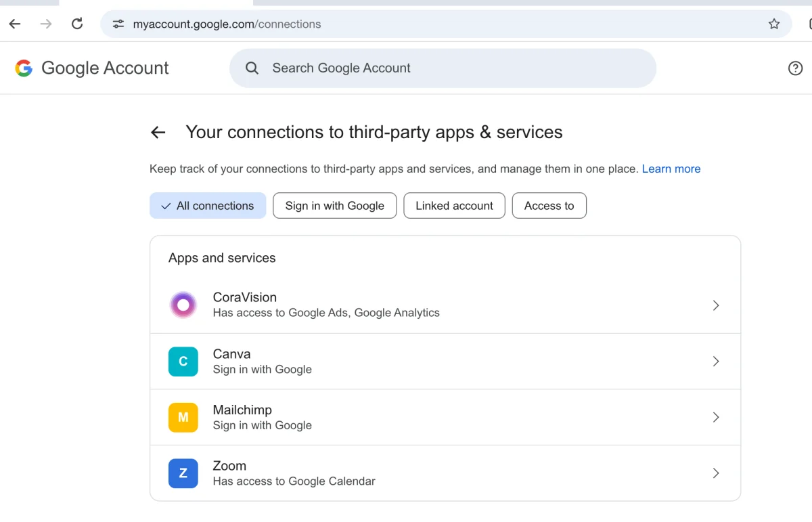Open the CoraVision entry name
This screenshot has width=812, height=522.
245,297
